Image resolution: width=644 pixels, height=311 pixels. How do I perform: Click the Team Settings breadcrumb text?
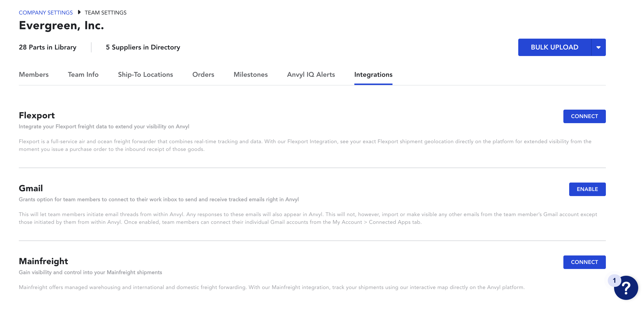(105, 13)
